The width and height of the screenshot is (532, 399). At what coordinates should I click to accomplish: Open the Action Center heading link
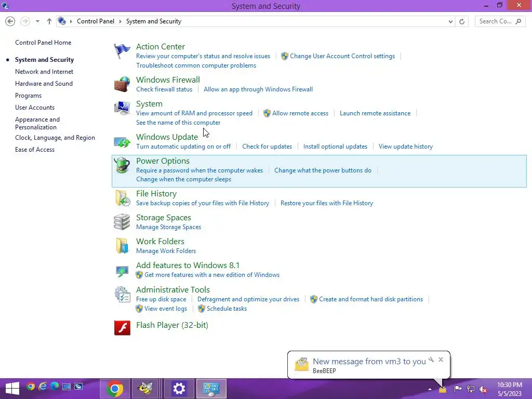[161, 46]
